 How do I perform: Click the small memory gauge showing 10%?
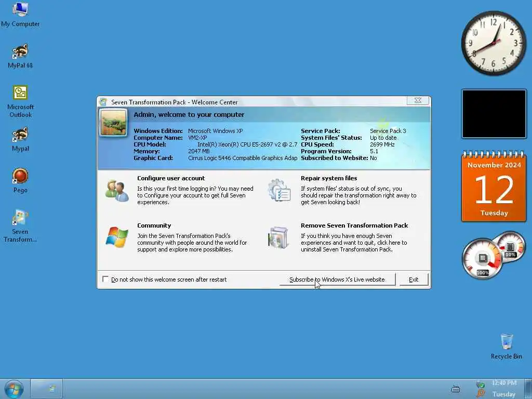[x=511, y=247]
